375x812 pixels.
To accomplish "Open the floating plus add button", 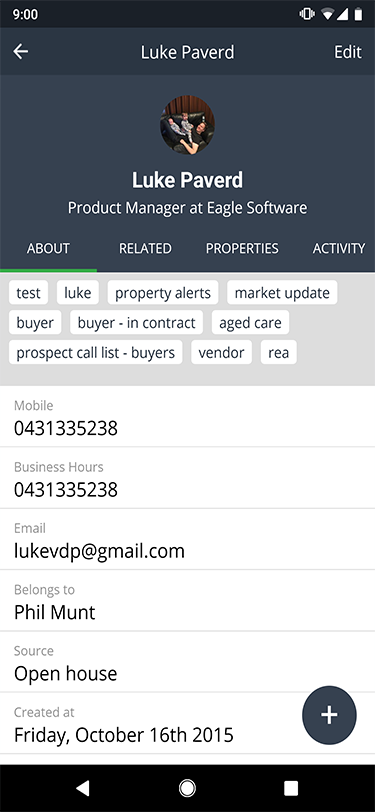I will tap(329, 715).
